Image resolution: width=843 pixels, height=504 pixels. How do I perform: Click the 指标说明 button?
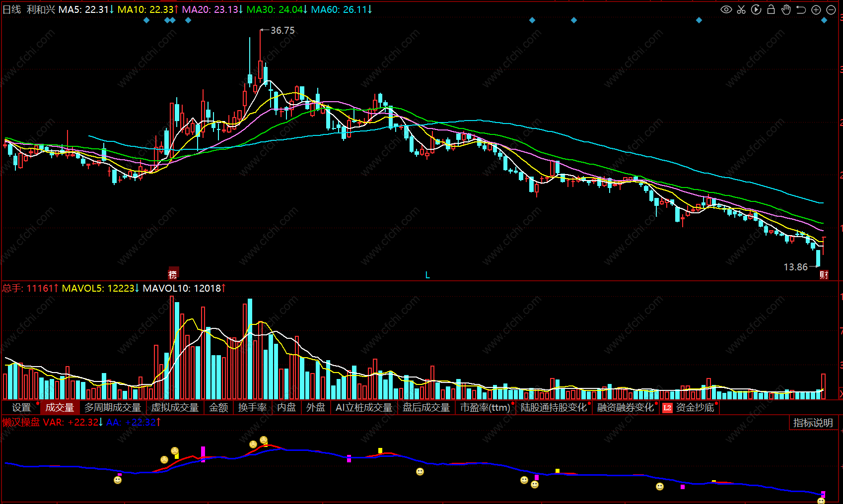click(813, 423)
